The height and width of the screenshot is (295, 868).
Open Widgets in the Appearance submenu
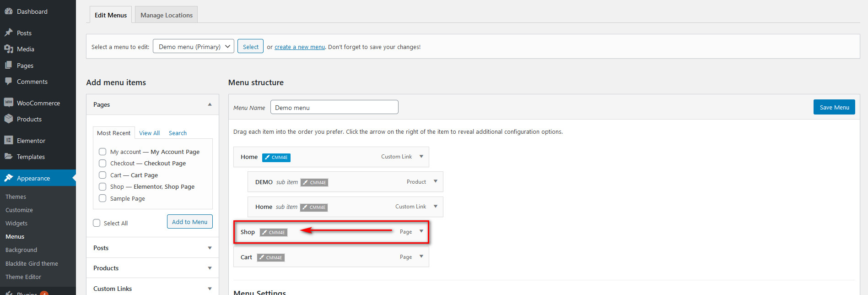click(16, 223)
